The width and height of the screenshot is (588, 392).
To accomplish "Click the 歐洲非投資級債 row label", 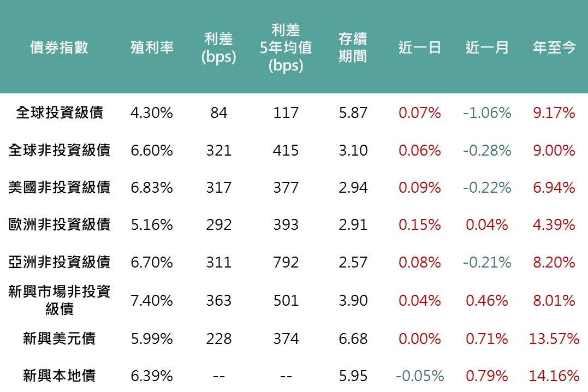I will coord(59,224).
